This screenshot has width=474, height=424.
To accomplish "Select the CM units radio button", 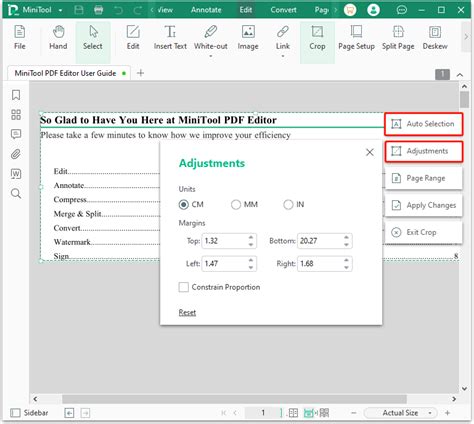I will [x=183, y=204].
